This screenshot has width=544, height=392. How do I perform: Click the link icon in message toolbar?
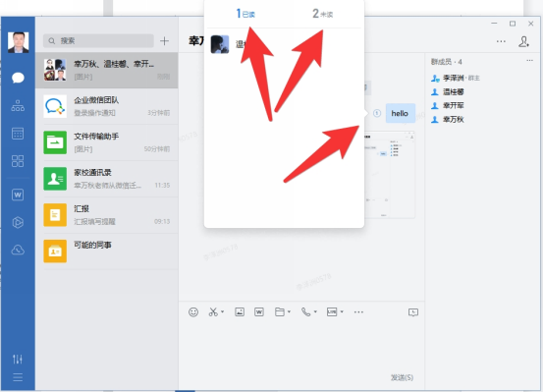point(332,312)
